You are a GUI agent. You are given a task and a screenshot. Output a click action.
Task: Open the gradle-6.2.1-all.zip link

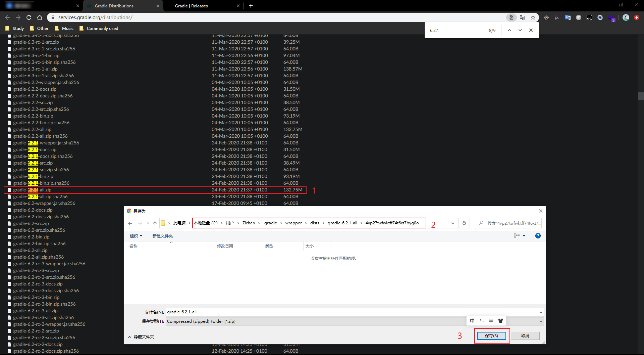click(x=32, y=190)
